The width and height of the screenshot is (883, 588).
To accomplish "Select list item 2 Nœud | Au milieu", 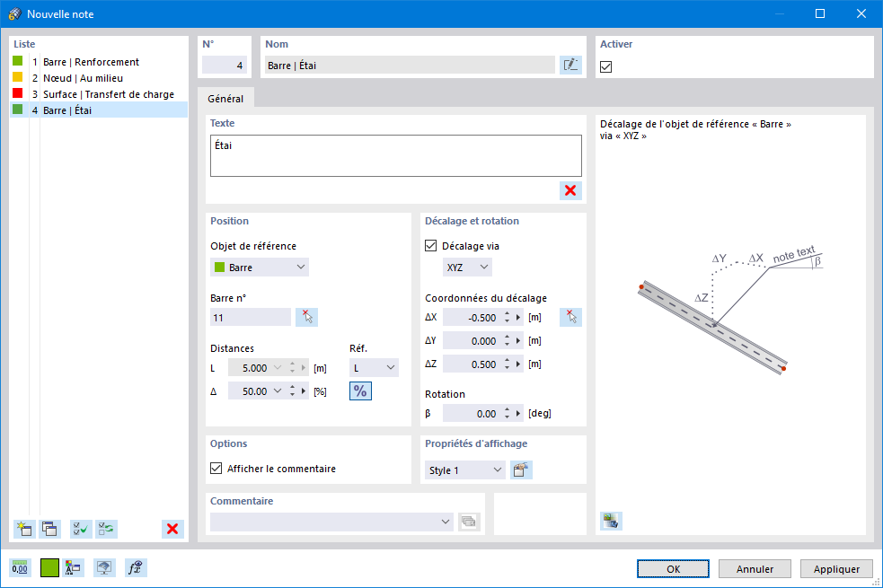I will point(99,78).
